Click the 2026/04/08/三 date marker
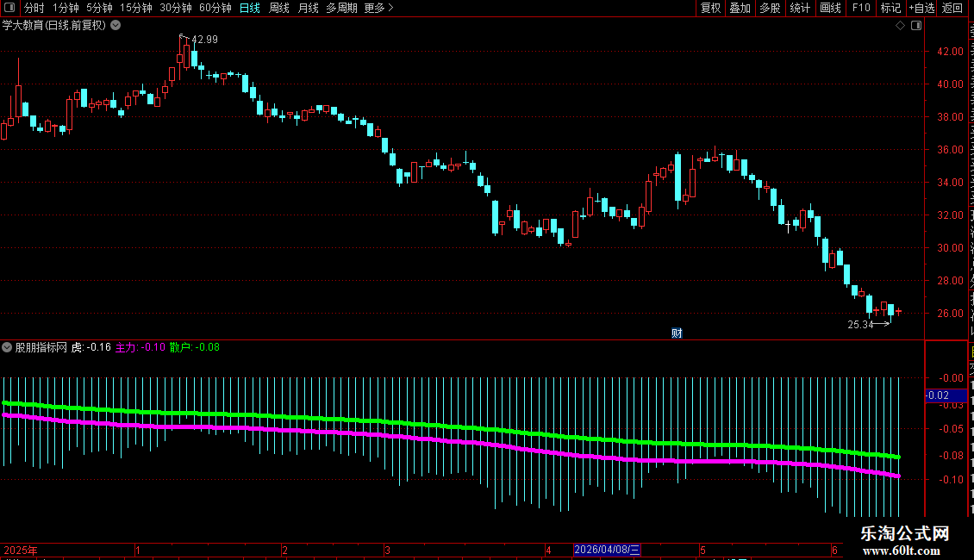Image resolution: width=974 pixels, height=560 pixels. point(607,550)
